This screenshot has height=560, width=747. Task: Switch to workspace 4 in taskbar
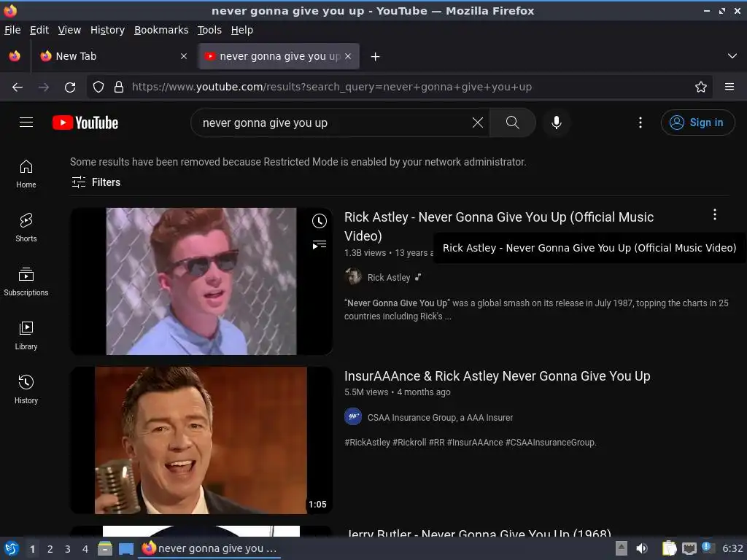pos(85,548)
